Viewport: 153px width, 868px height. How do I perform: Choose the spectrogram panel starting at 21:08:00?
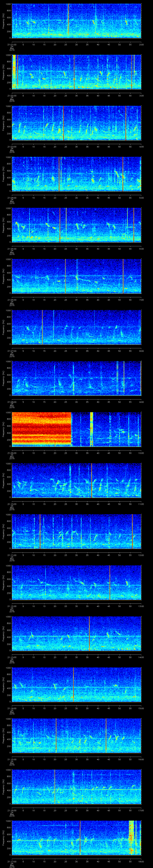pos(76,378)
